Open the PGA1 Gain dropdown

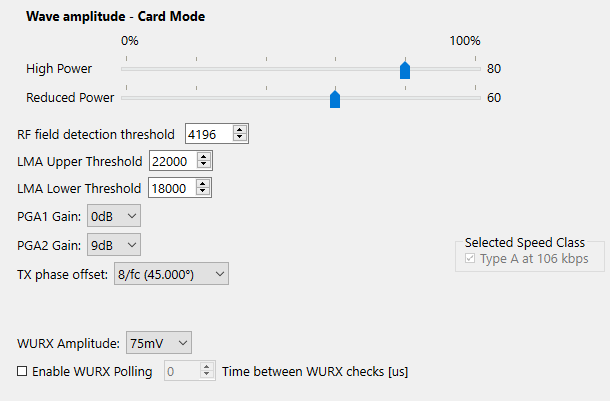click(x=114, y=216)
